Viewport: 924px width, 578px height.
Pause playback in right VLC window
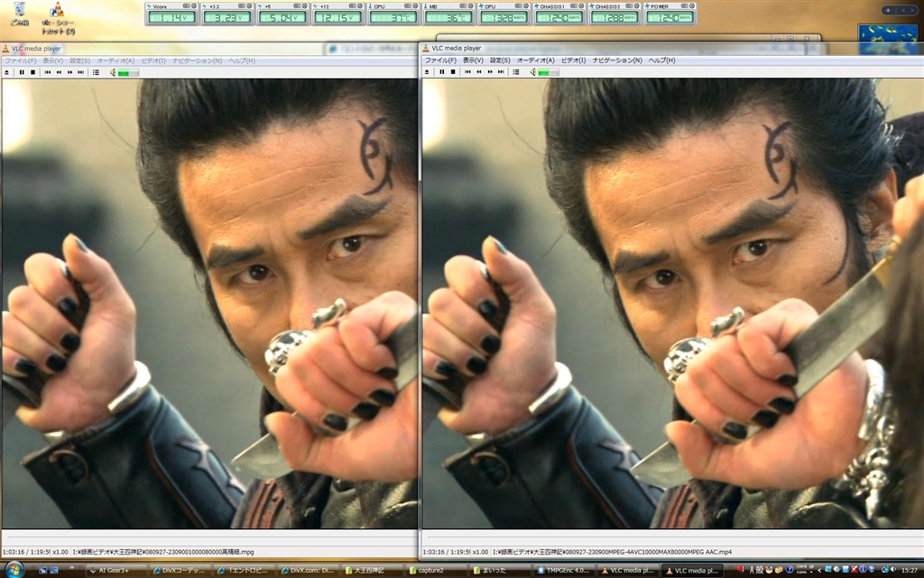441,71
